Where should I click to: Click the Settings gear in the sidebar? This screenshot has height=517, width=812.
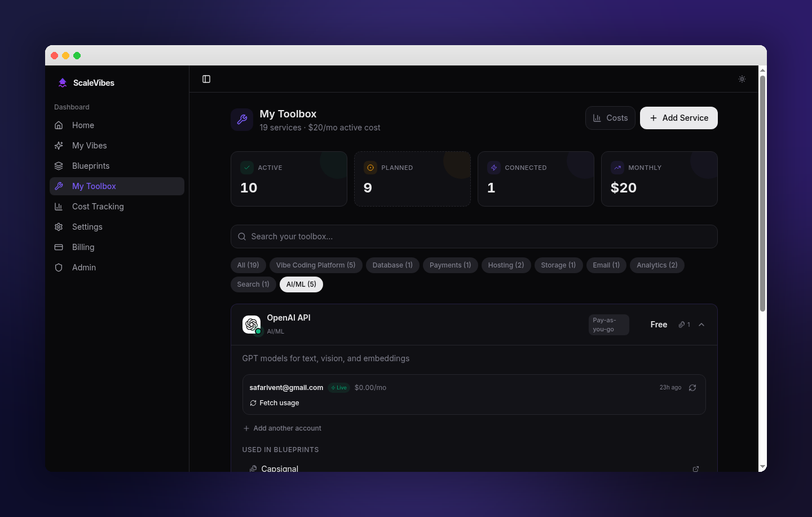point(59,226)
